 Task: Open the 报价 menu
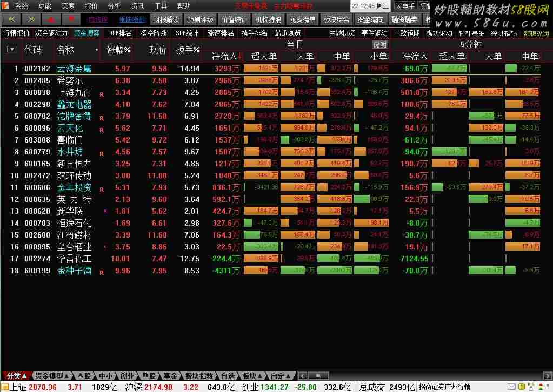pos(91,6)
